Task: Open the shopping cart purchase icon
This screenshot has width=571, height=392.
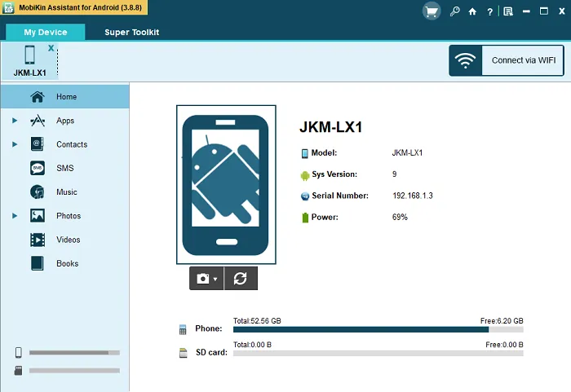Action: (x=432, y=11)
